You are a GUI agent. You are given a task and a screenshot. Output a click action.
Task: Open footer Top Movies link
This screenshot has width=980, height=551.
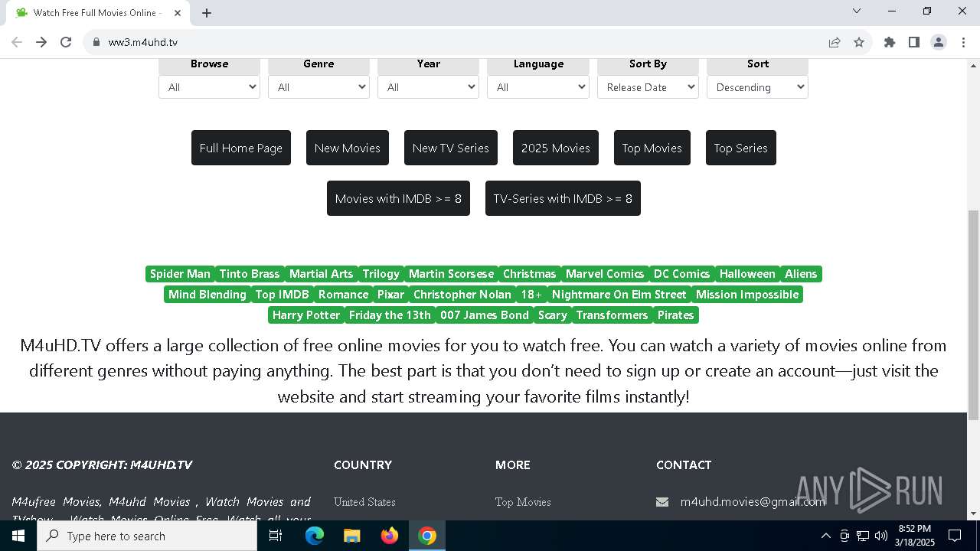tap(523, 502)
